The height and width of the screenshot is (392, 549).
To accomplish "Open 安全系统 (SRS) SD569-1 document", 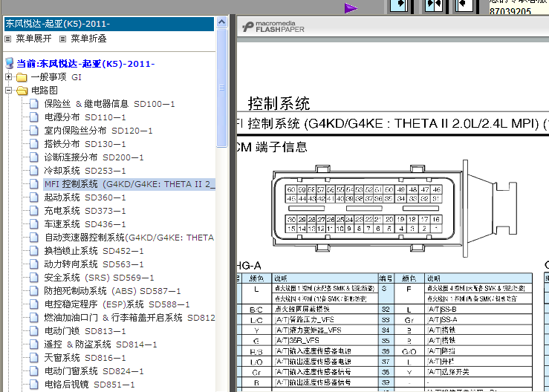I will 99,278.
